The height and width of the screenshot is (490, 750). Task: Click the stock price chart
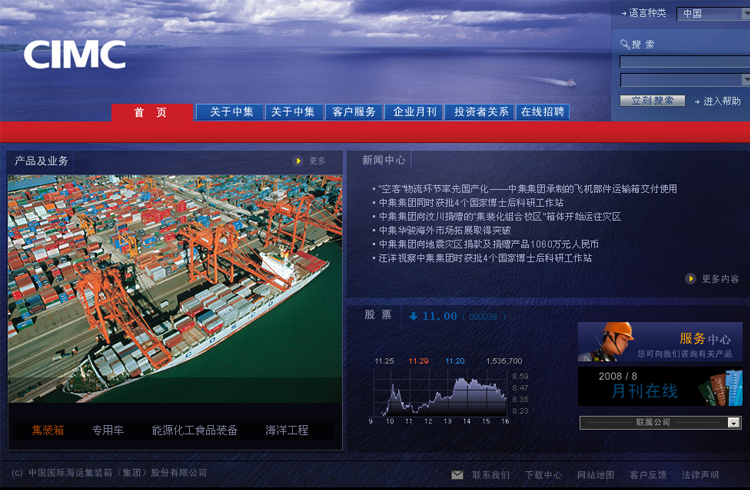coord(440,391)
